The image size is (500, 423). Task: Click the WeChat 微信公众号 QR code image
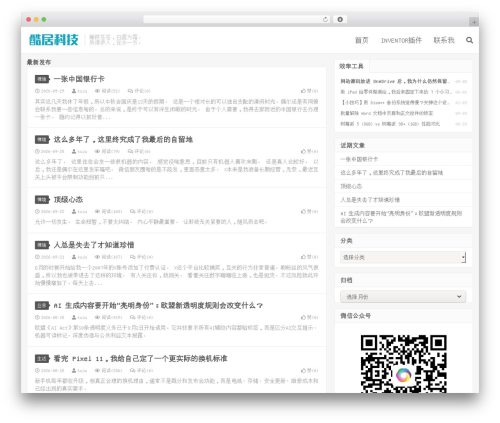coord(404,364)
